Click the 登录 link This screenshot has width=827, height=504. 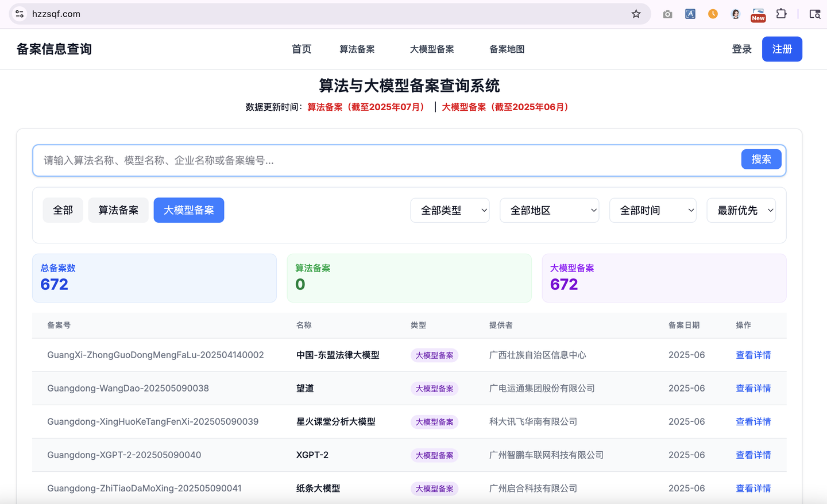741,49
